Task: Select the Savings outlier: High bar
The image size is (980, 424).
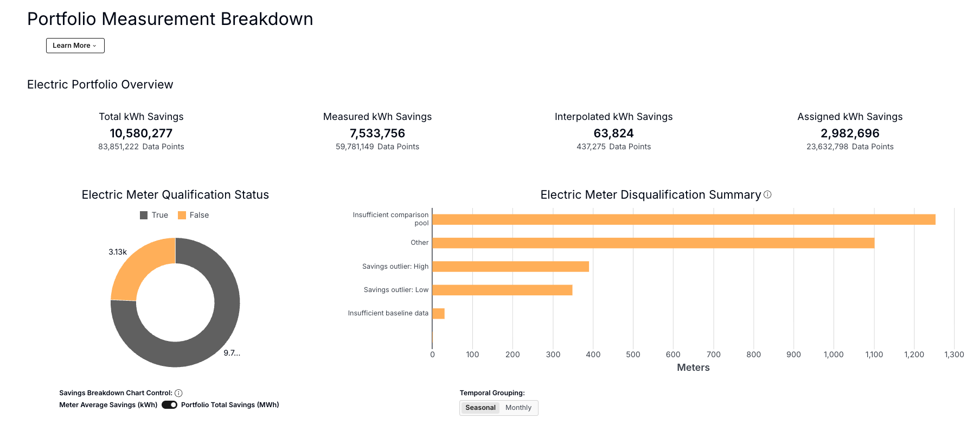Action: (x=510, y=267)
